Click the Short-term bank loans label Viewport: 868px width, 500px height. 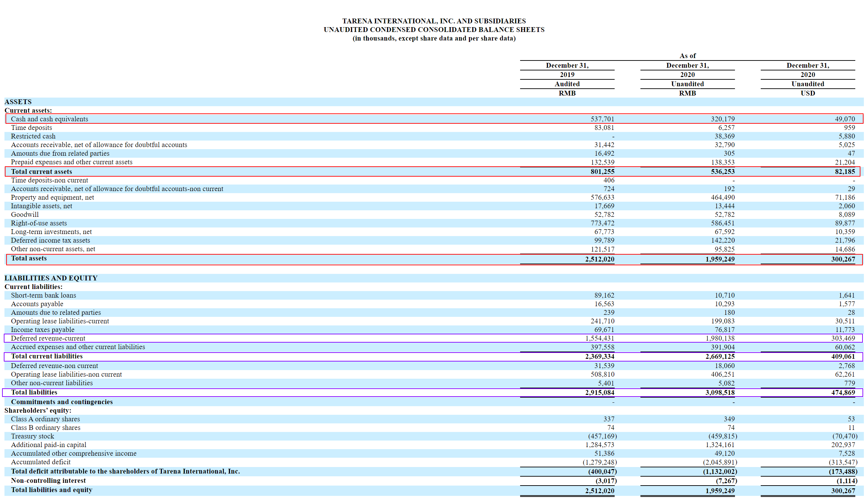click(x=43, y=295)
